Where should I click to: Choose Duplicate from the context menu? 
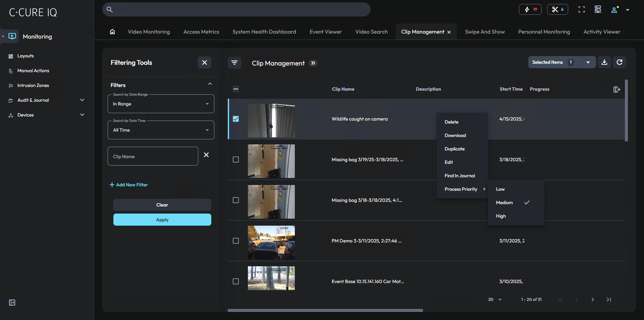454,149
